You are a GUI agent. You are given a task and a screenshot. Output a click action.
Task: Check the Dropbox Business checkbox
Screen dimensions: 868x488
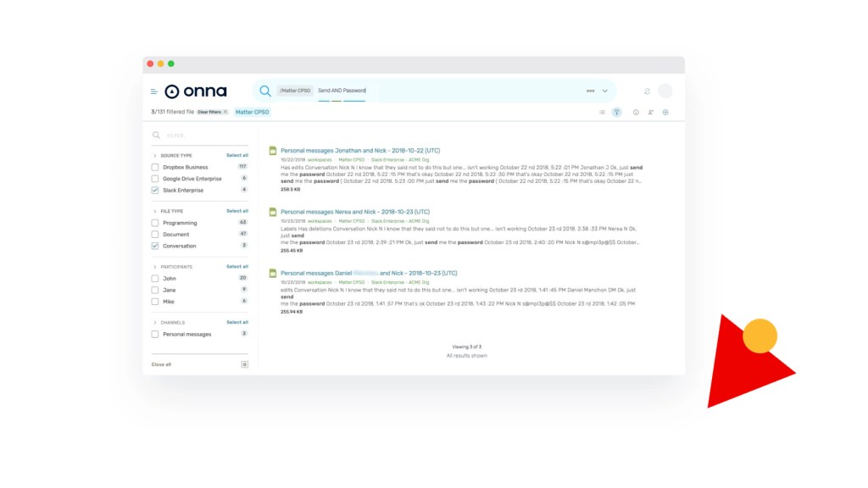155,167
